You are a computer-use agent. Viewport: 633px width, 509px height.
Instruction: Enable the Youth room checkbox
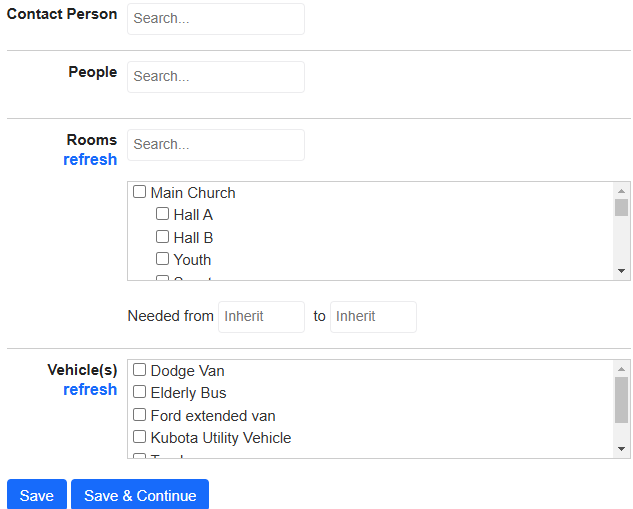162,258
